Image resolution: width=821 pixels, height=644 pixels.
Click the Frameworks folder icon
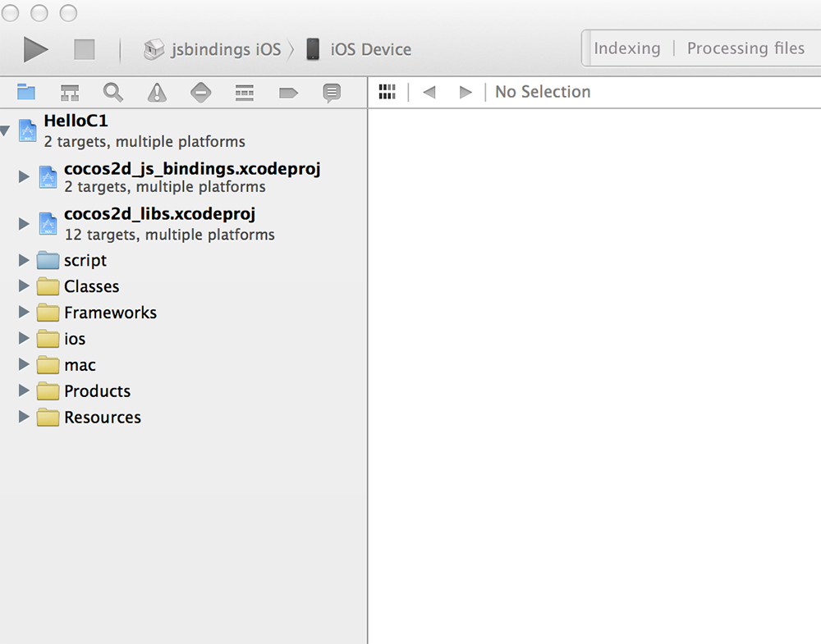(48, 313)
